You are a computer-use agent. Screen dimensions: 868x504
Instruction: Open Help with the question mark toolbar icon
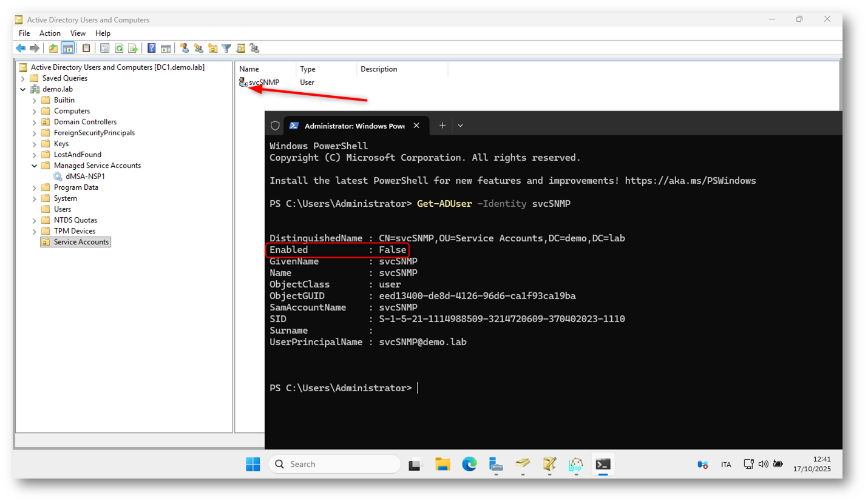(x=152, y=48)
